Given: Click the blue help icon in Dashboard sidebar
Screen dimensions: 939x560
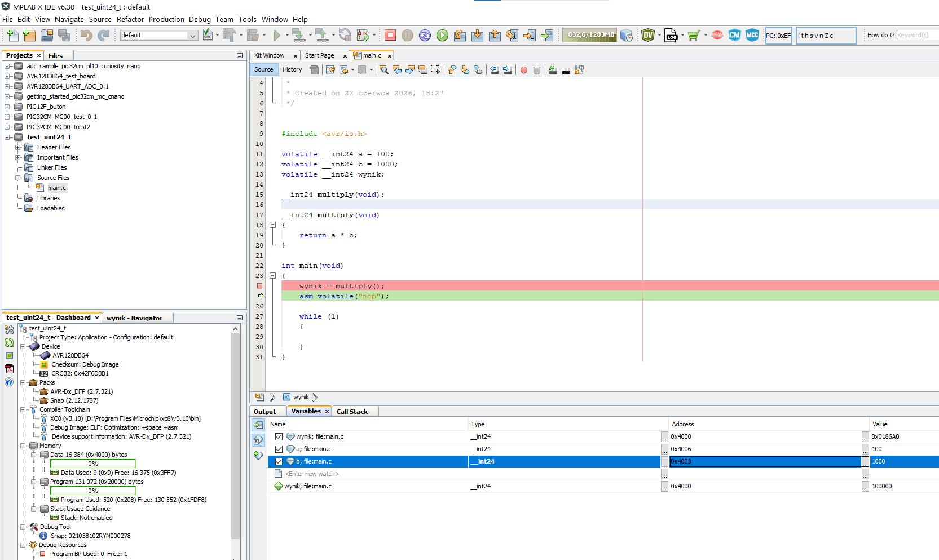Looking at the screenshot, I should click(9, 382).
